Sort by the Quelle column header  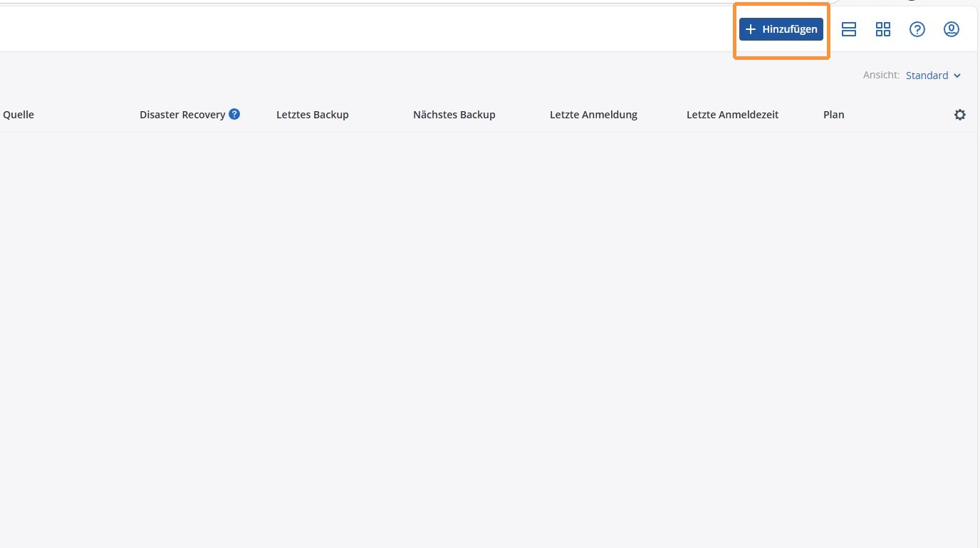pyautogui.click(x=19, y=115)
